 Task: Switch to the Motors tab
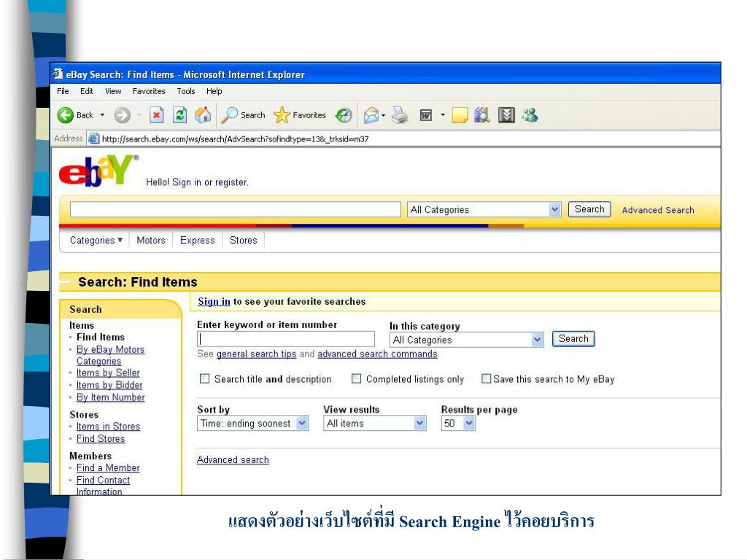150,240
